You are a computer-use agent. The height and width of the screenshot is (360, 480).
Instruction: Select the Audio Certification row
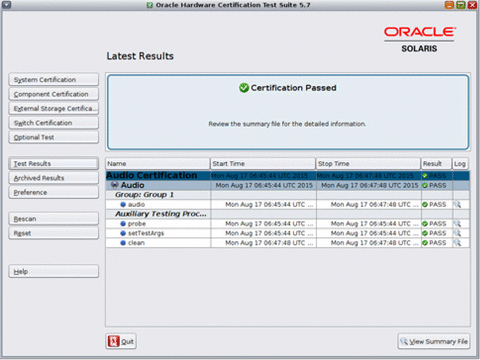[288, 175]
